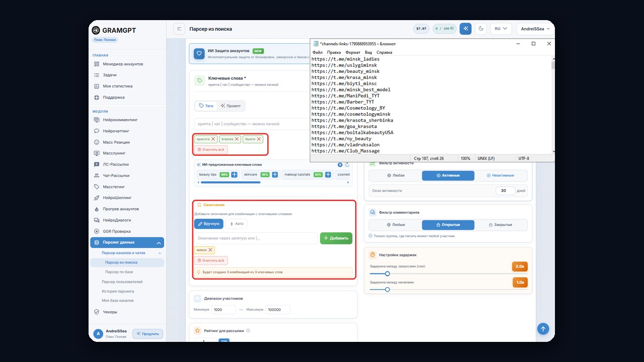Remove the 'минск' ending tag
This screenshot has width=644, height=362.
211,250
